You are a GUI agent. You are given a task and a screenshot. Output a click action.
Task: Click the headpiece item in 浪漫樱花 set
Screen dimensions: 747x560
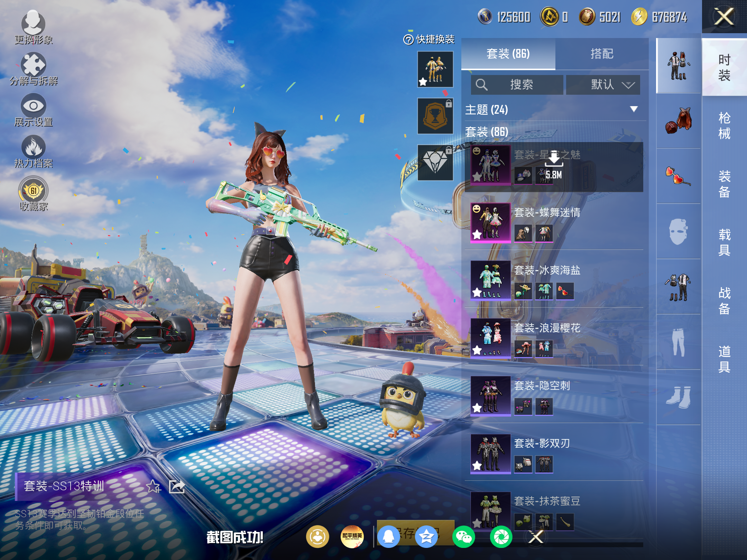[x=523, y=349]
